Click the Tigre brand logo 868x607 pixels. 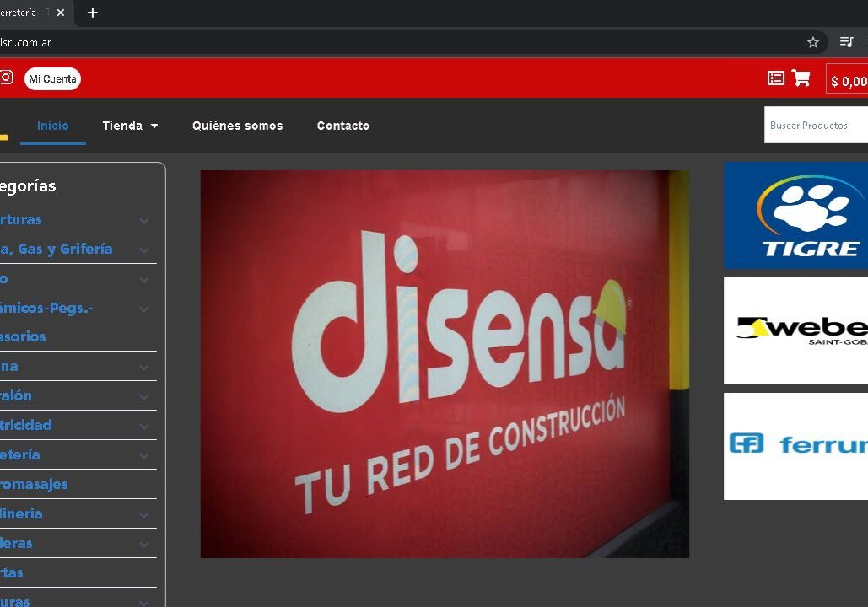click(x=795, y=215)
